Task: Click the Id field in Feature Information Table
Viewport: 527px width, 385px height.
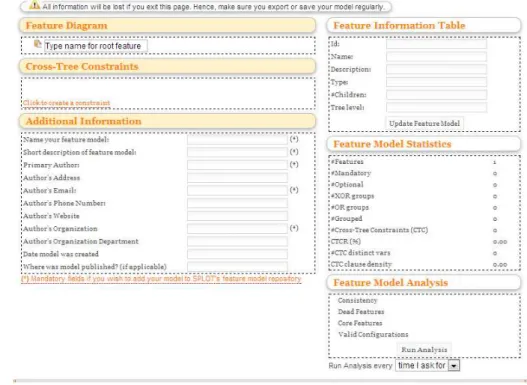Action: (436, 44)
